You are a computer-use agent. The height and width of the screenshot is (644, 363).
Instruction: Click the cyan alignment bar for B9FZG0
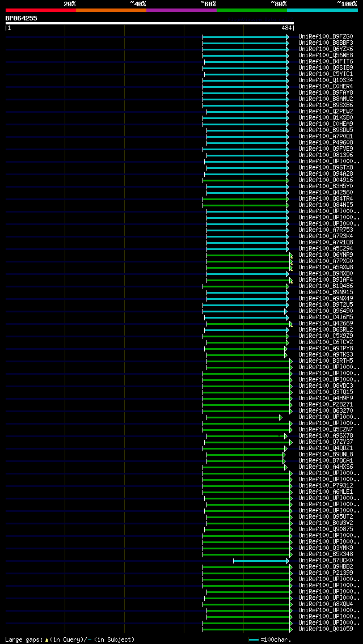246,37
